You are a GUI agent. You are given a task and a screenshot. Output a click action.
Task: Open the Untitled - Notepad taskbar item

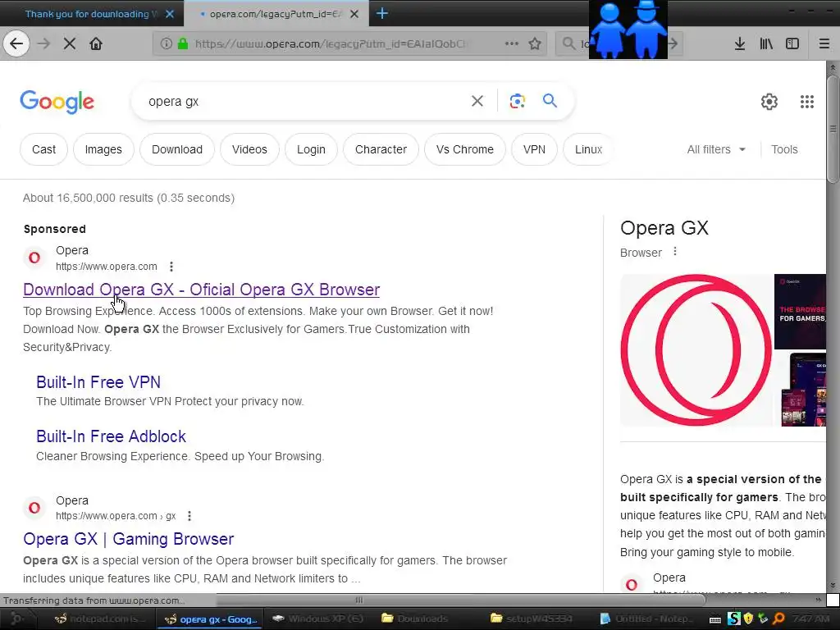click(x=647, y=619)
